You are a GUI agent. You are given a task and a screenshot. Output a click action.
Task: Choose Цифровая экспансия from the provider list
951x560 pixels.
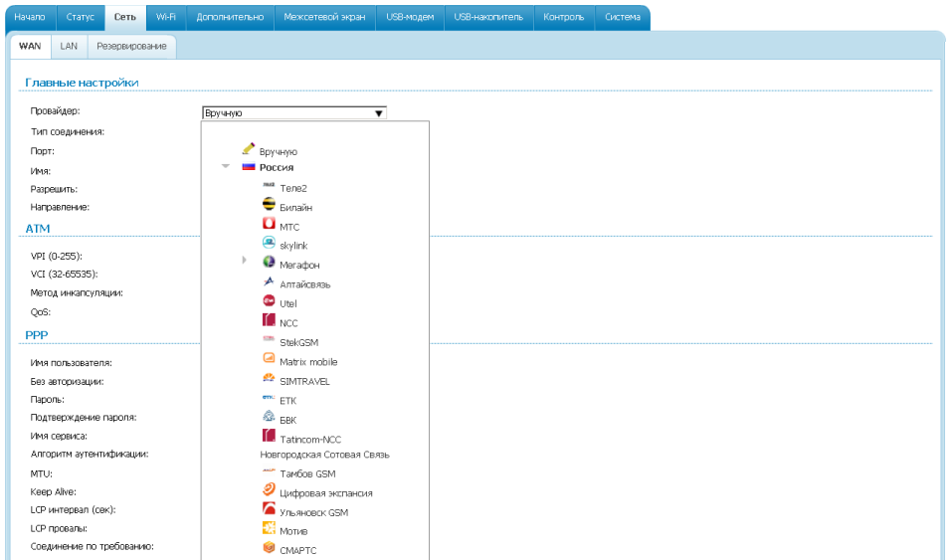pos(326,493)
